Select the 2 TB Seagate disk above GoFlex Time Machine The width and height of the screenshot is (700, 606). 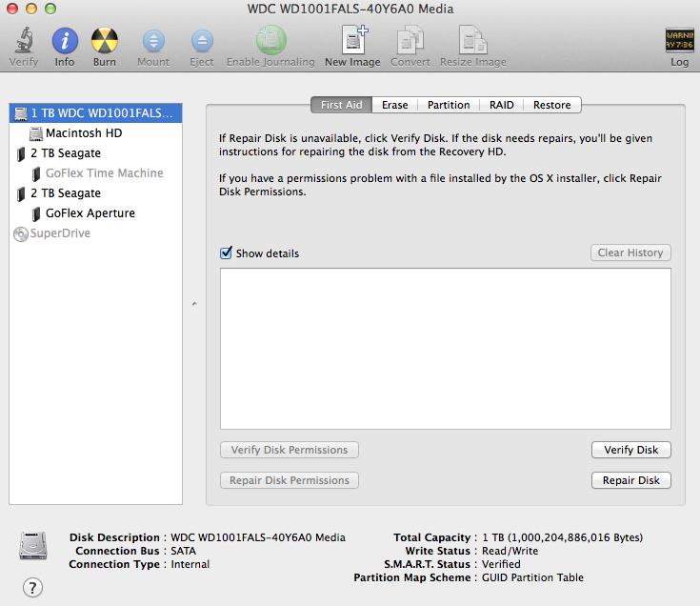[95, 153]
